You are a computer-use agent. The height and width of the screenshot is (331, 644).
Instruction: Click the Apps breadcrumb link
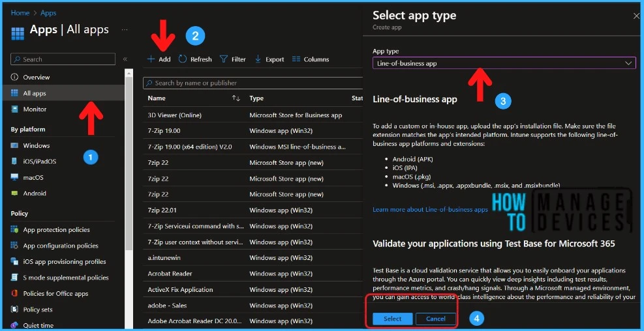(x=48, y=13)
